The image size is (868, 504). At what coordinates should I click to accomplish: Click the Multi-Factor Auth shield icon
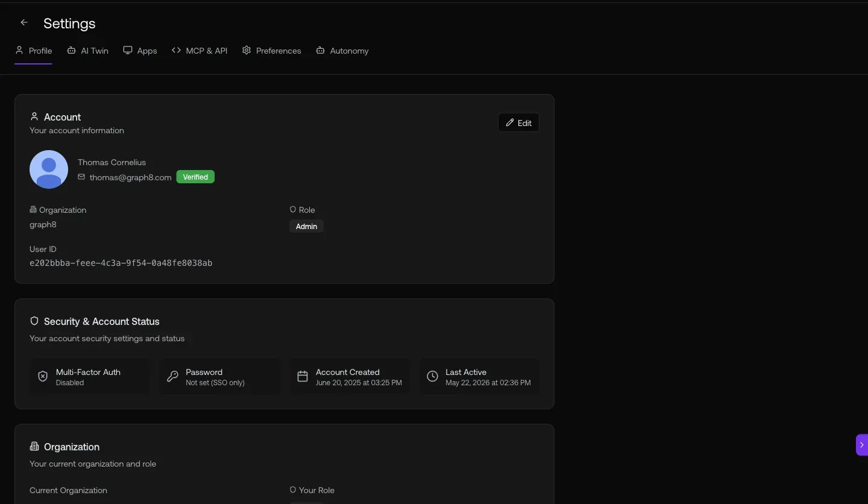43,376
